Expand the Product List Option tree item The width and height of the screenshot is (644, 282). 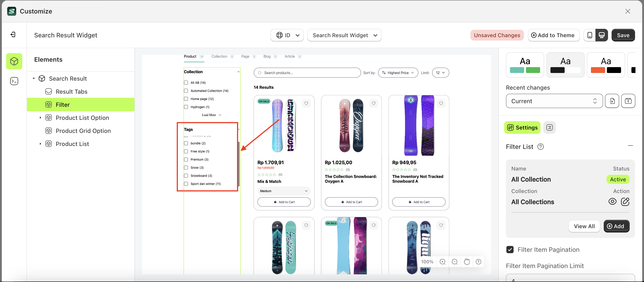click(40, 118)
